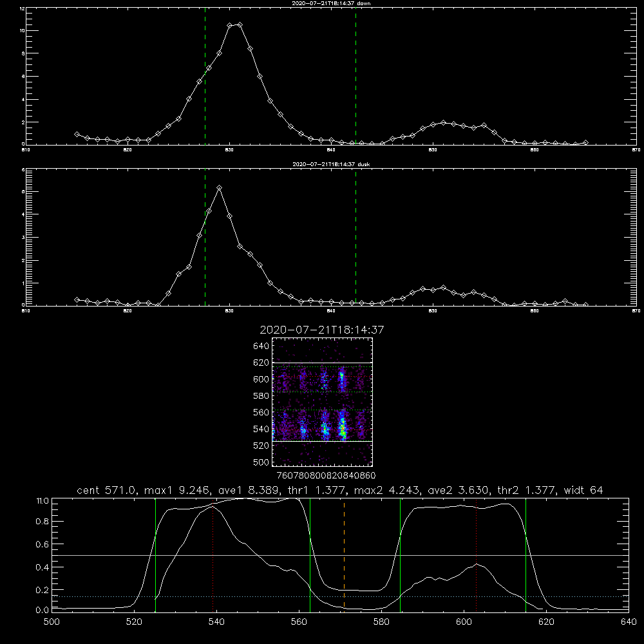Screen dimensions: 644x644
Task: Click the green line near 585 in bottom plot
Action: [400, 554]
